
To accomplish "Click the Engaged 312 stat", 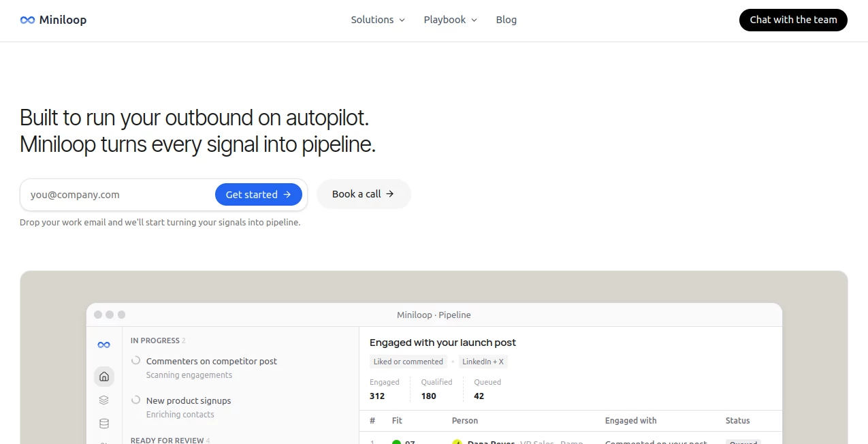I will click(x=385, y=389).
